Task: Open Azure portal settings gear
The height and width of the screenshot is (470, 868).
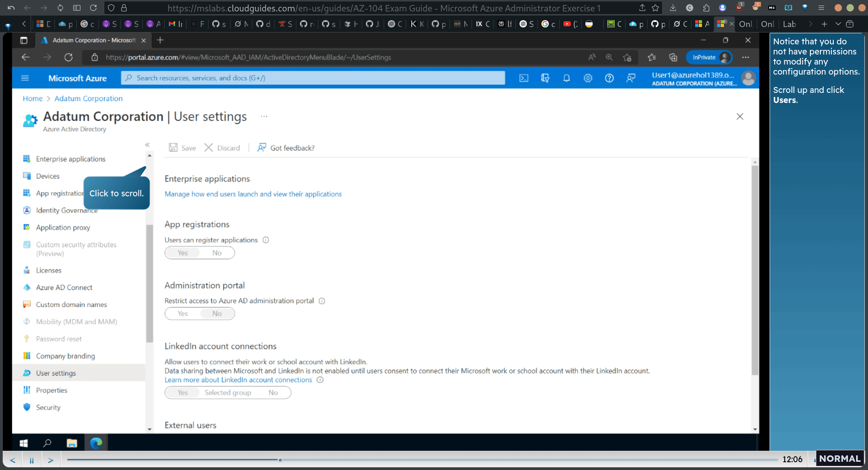Action: point(588,78)
